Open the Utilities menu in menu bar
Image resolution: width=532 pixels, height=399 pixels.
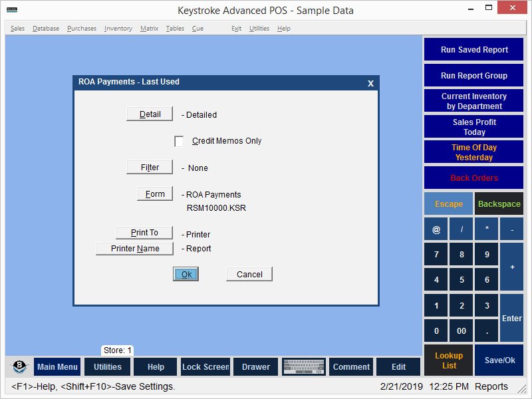click(259, 29)
